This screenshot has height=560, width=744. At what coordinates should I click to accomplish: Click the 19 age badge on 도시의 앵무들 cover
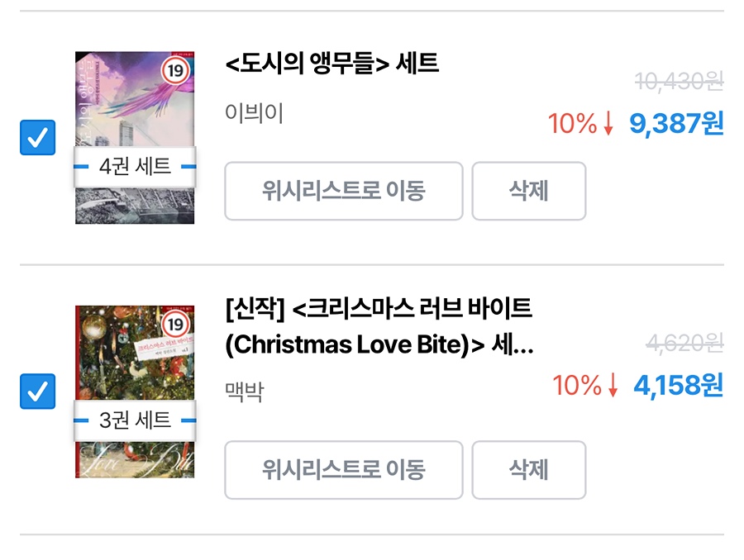click(x=175, y=71)
